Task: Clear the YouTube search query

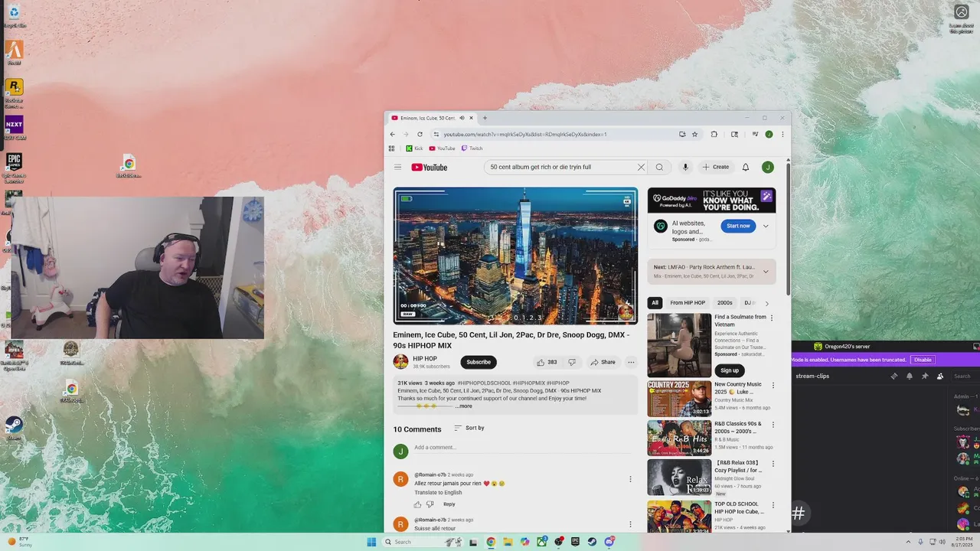Action: (x=641, y=167)
